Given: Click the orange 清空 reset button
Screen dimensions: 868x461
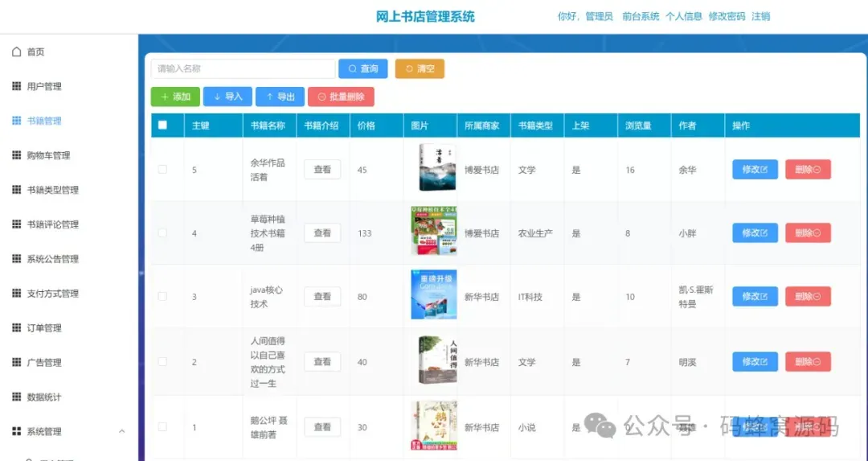Looking at the screenshot, I should click(x=420, y=68).
